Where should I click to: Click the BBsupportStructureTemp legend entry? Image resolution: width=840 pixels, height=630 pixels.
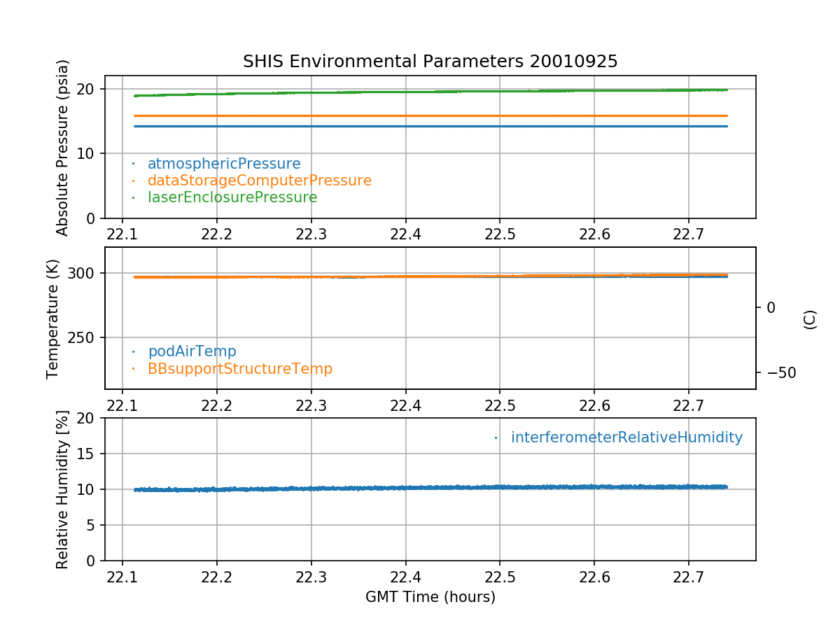tap(239, 368)
